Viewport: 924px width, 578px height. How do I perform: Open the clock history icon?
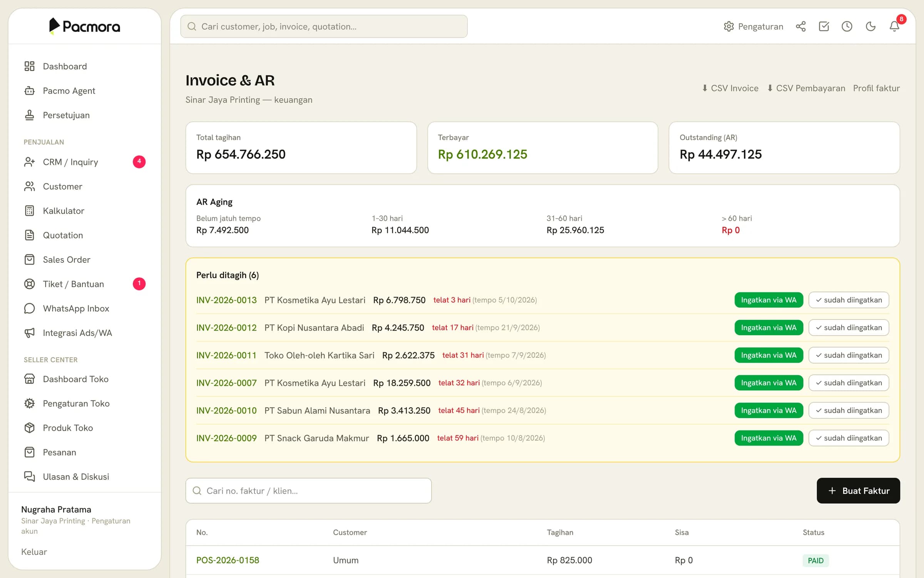(847, 27)
